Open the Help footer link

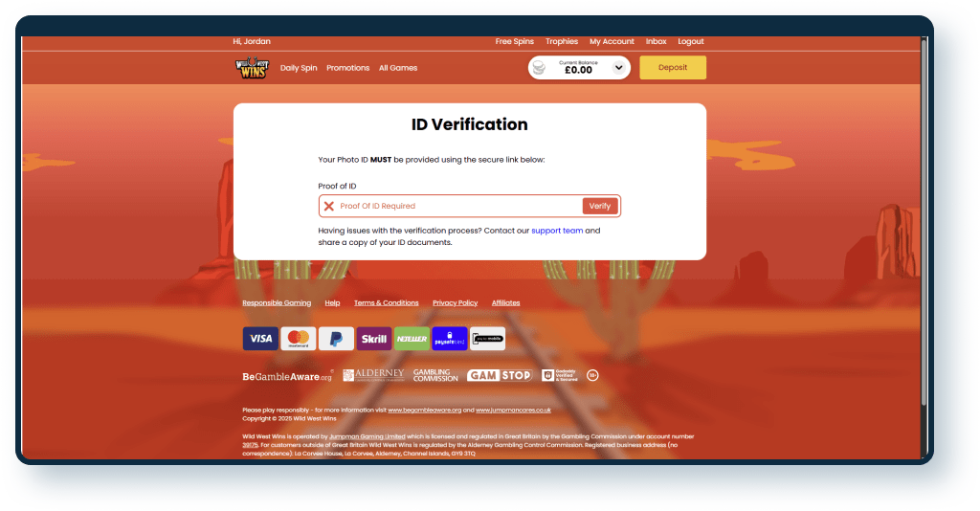[x=332, y=303]
